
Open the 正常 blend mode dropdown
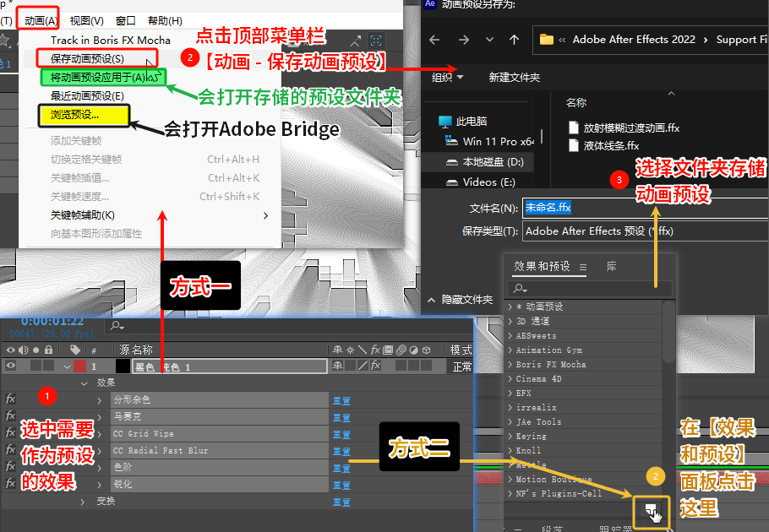(x=461, y=366)
